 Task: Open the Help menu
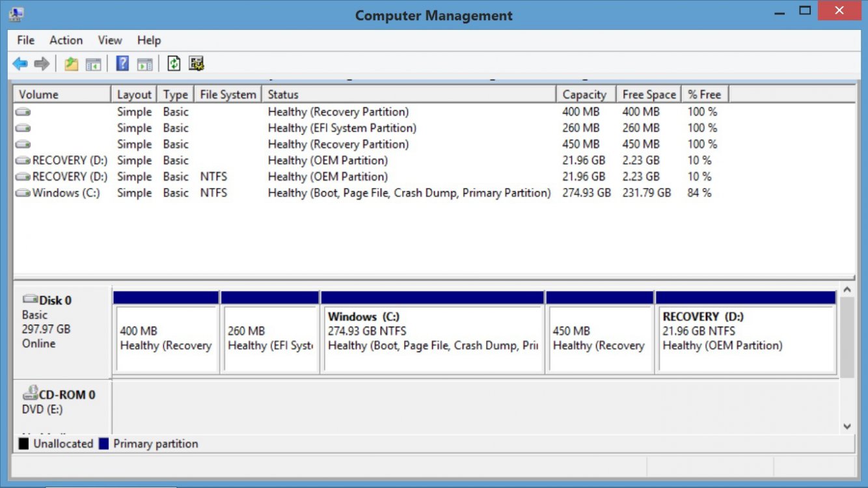coord(149,40)
